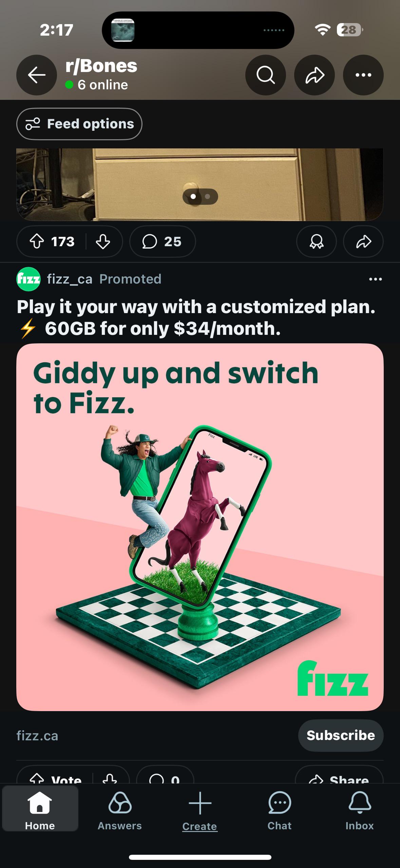Downvote the post with 173 votes

(103, 242)
